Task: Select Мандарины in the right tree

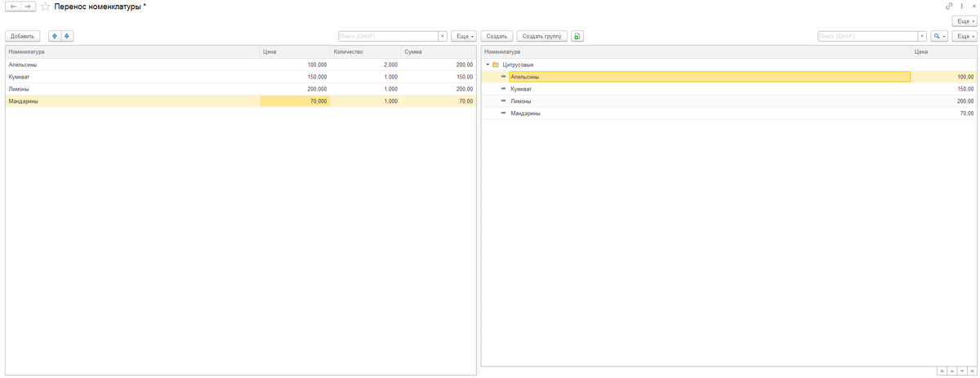Action: tap(730, 113)
